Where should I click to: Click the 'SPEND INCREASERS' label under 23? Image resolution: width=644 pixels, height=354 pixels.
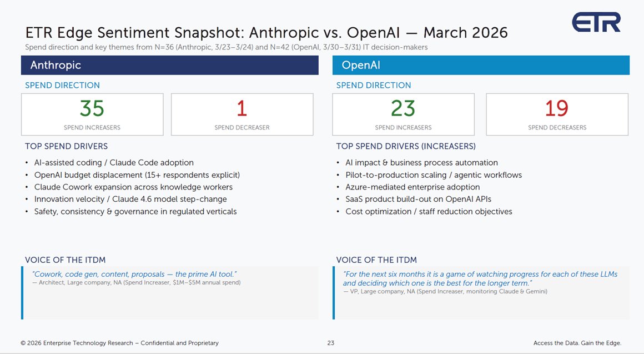403,127
